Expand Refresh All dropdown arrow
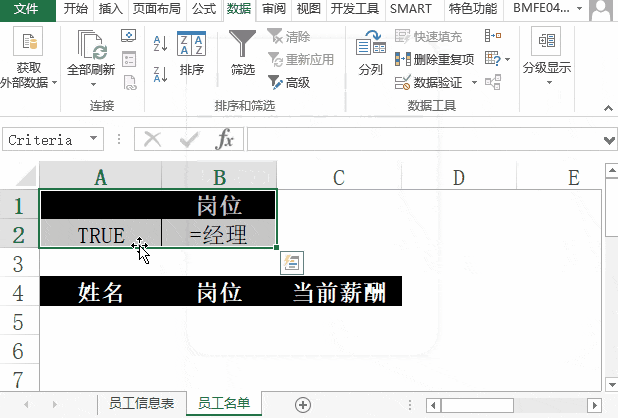The width and height of the screenshot is (618, 418). pyautogui.click(x=93, y=84)
